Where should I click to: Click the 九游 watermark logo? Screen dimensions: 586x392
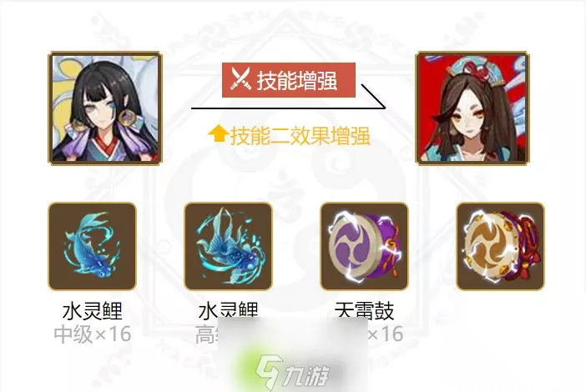point(292,372)
